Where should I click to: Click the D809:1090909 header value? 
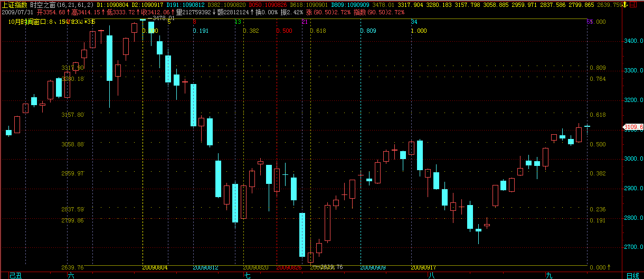(350, 4)
